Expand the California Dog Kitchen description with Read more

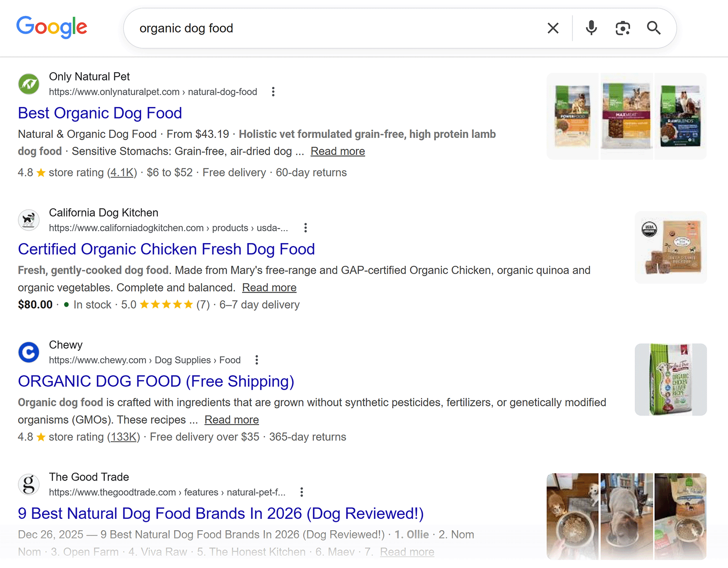click(x=269, y=287)
